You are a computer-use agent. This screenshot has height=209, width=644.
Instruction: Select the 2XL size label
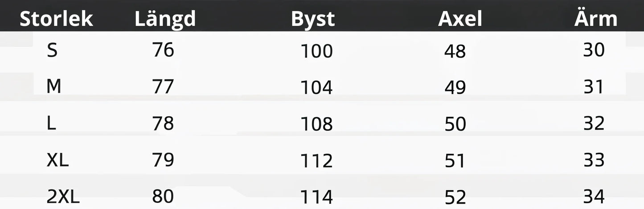pos(63,196)
